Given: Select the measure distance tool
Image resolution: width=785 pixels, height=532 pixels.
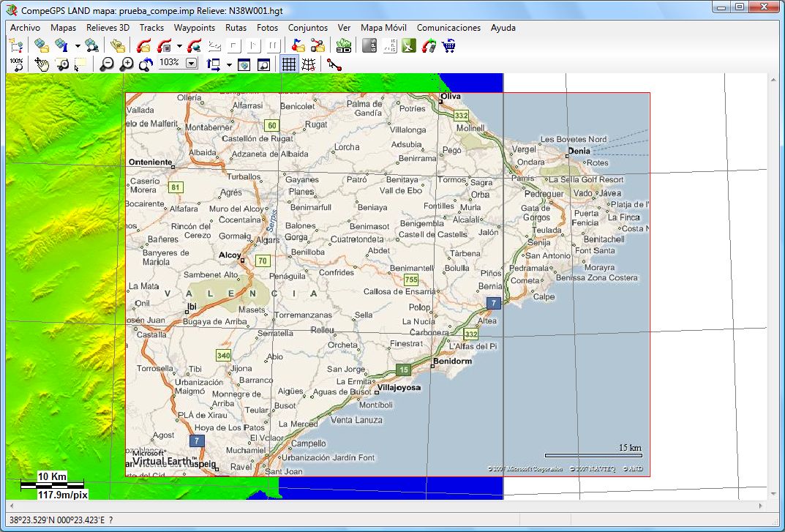Looking at the screenshot, I should (334, 64).
